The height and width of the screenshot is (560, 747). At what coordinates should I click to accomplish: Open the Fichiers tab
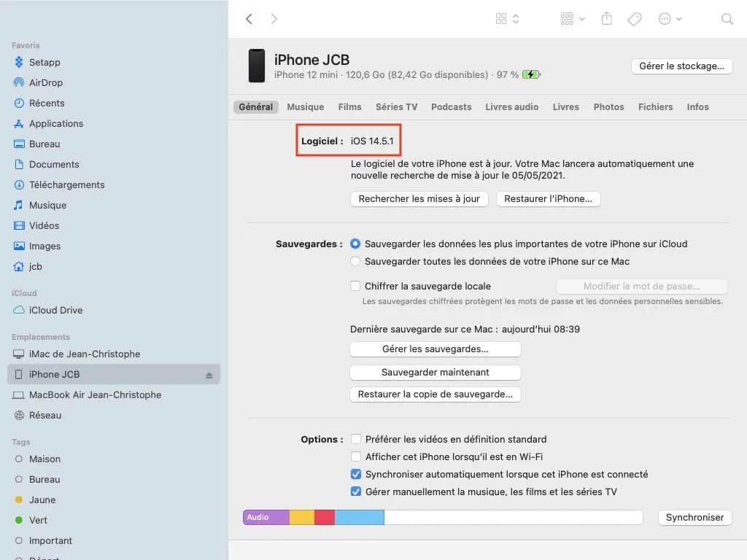pyautogui.click(x=656, y=107)
